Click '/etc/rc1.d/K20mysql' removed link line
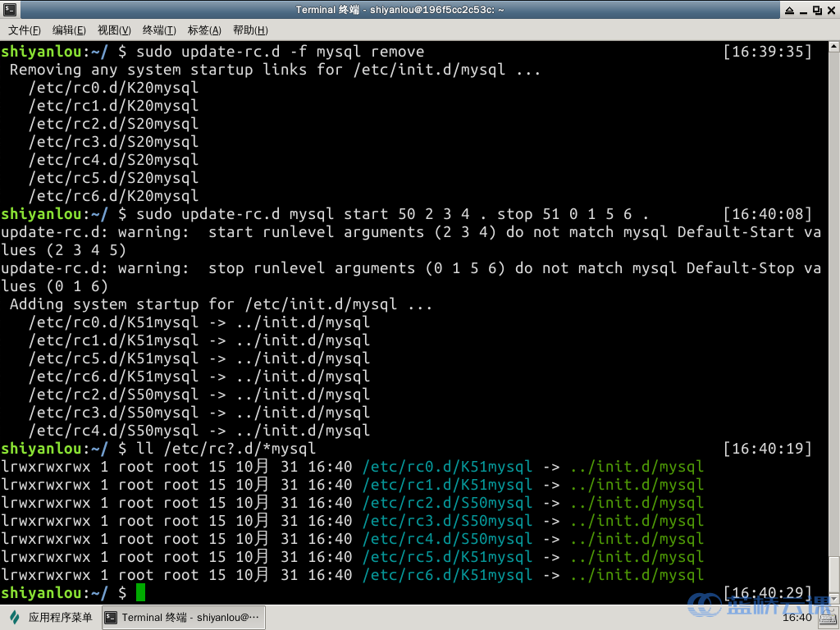This screenshot has height=630, width=840. click(113, 106)
